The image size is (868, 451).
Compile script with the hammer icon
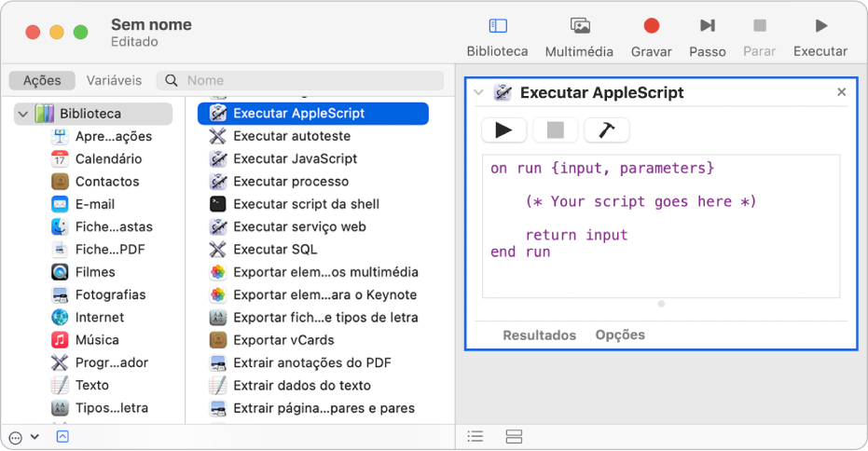coord(606,130)
